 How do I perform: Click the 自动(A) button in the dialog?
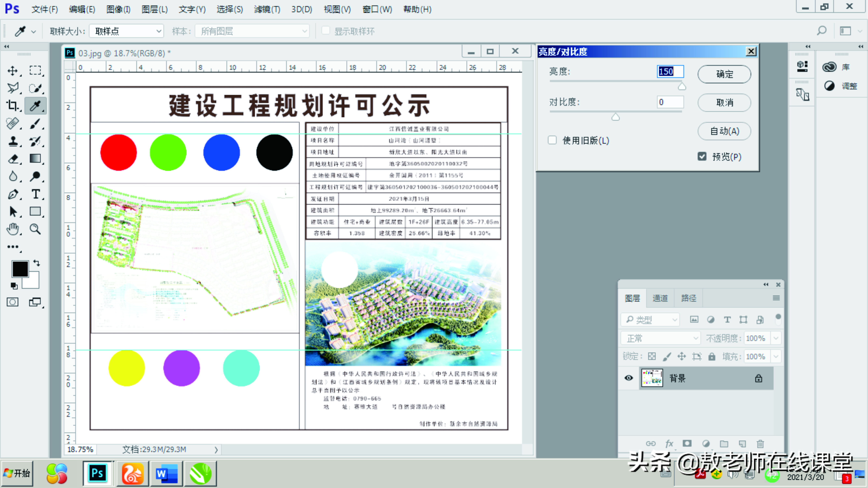pyautogui.click(x=724, y=131)
